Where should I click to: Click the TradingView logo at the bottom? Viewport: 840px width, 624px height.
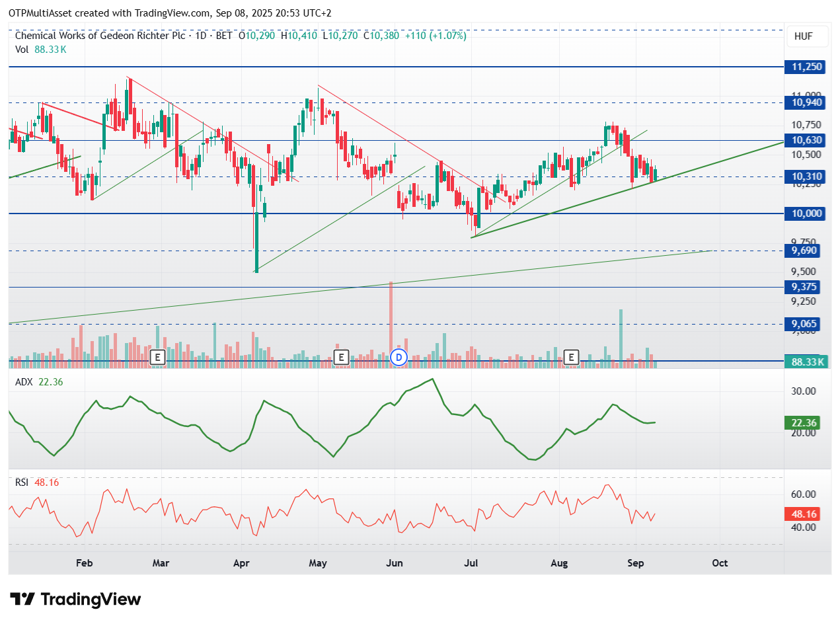coord(76,600)
